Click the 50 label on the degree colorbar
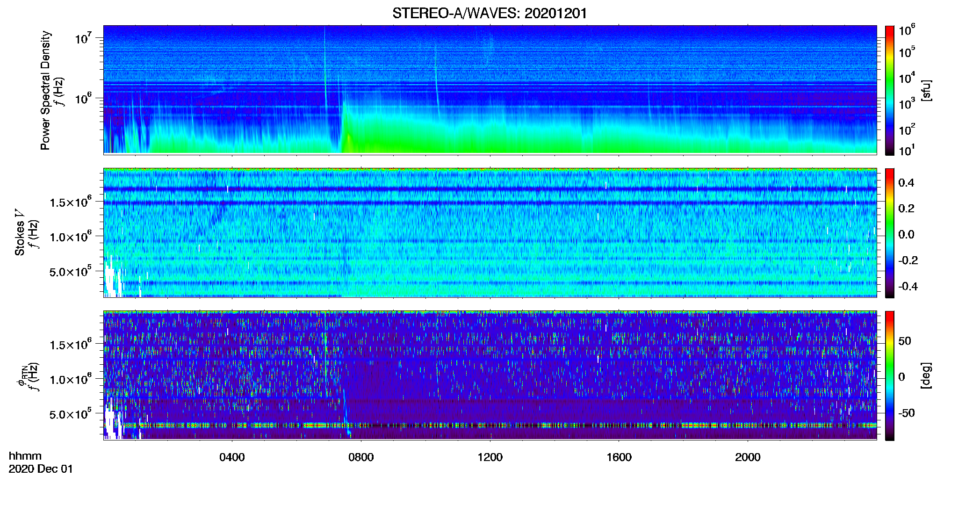The image size is (980, 505). (x=905, y=341)
